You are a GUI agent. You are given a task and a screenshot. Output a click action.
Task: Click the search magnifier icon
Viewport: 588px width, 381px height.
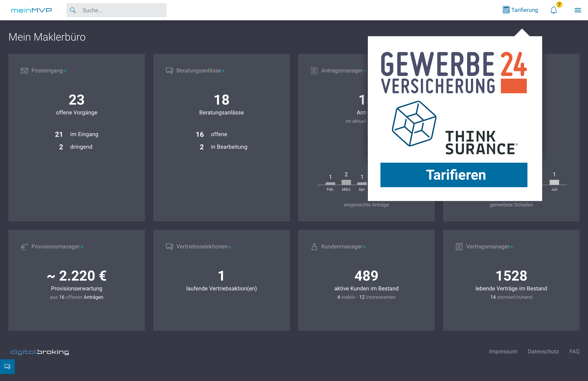pyautogui.click(x=73, y=10)
